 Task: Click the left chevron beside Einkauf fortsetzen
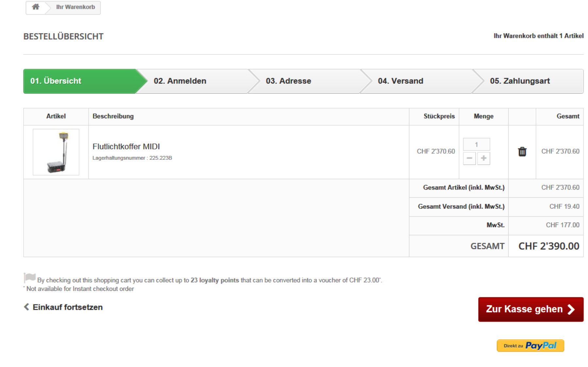coord(26,307)
